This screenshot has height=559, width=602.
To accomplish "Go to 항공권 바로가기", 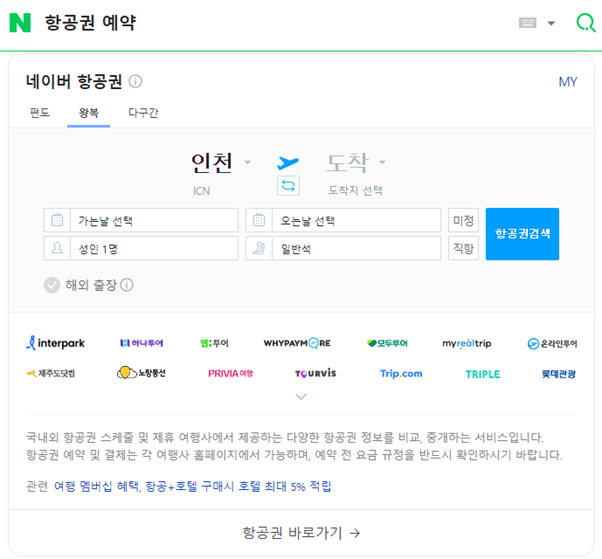I will coord(301,533).
